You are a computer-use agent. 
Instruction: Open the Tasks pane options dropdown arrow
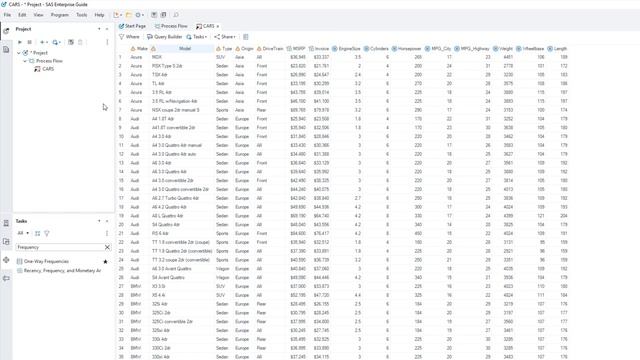(99, 221)
